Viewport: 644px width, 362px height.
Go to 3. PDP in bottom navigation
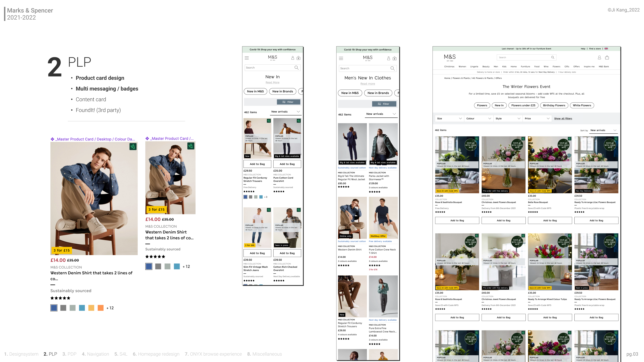click(69, 354)
